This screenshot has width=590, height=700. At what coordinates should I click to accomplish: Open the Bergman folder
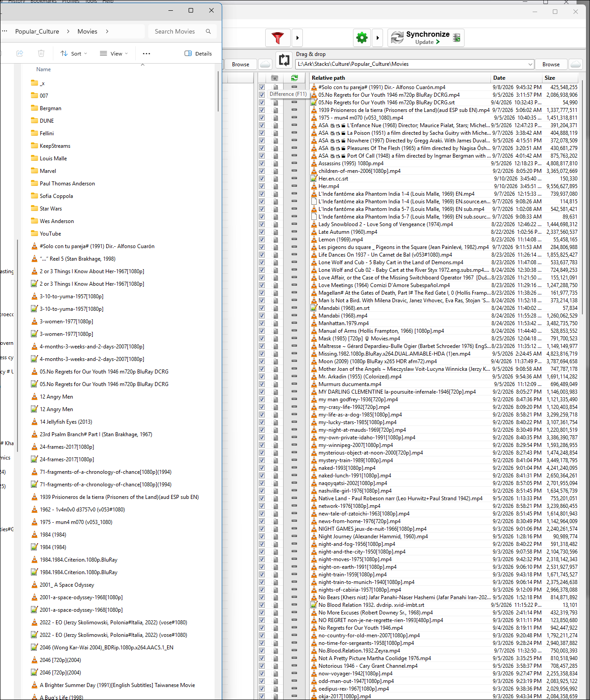[x=51, y=108]
